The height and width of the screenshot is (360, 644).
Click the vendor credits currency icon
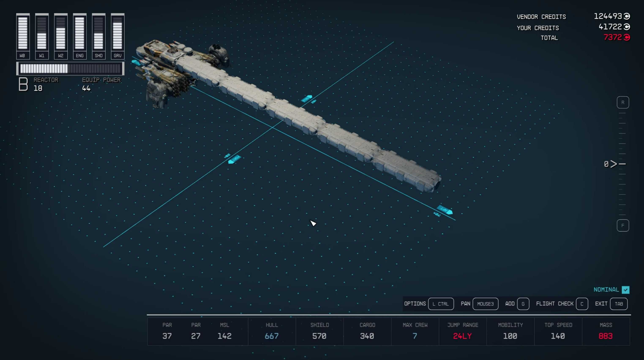pyautogui.click(x=627, y=16)
